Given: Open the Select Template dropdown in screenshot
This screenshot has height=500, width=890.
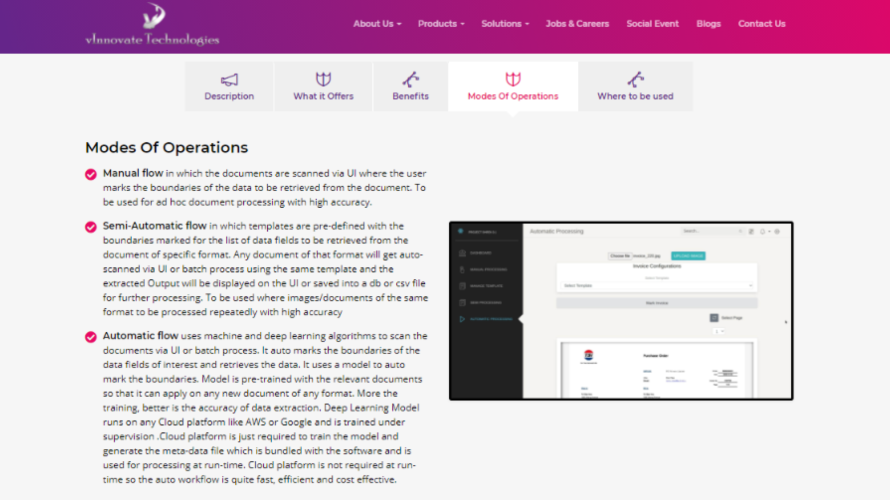Looking at the screenshot, I should (x=657, y=285).
